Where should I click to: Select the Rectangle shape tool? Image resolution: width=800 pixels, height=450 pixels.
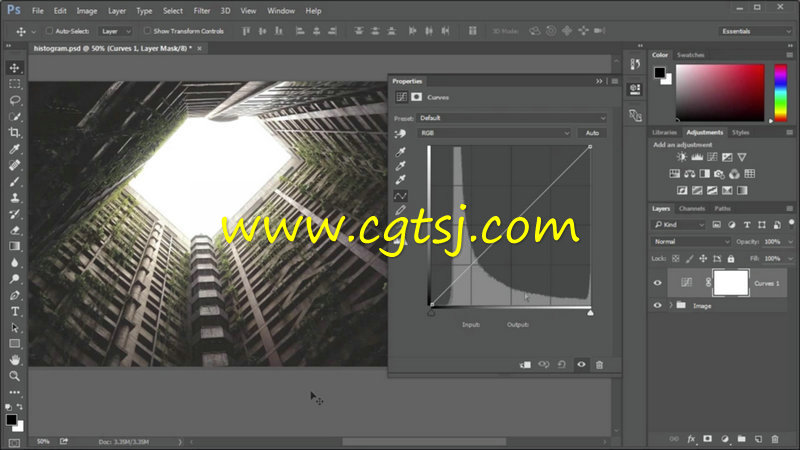point(14,344)
